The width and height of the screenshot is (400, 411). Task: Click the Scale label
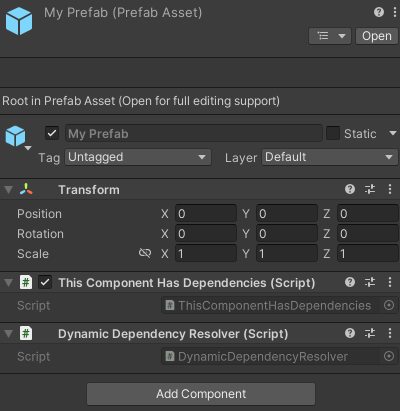tap(33, 254)
